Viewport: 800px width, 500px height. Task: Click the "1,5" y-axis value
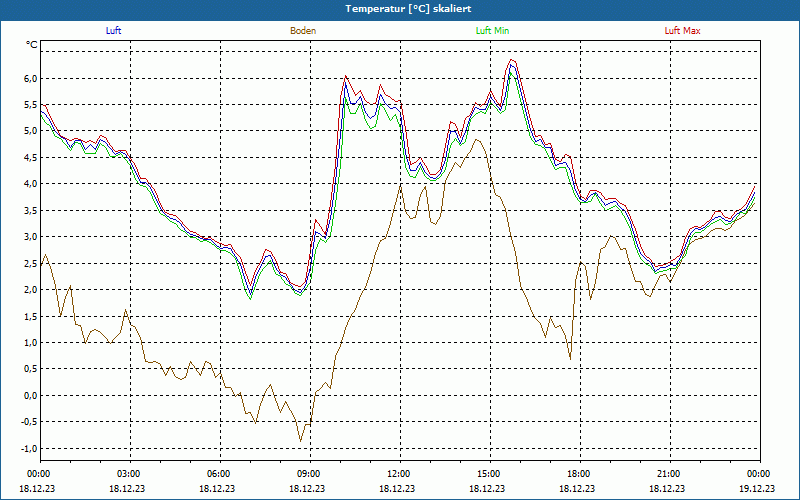point(31,316)
